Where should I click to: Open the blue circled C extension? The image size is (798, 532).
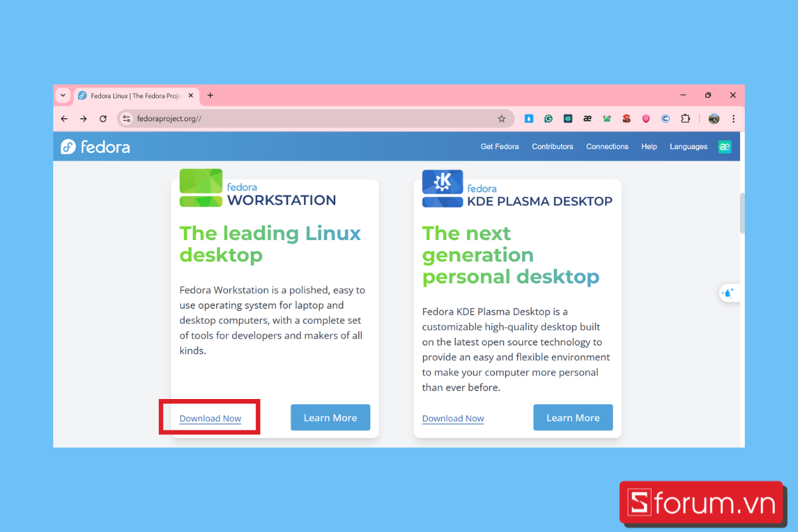[666, 119]
